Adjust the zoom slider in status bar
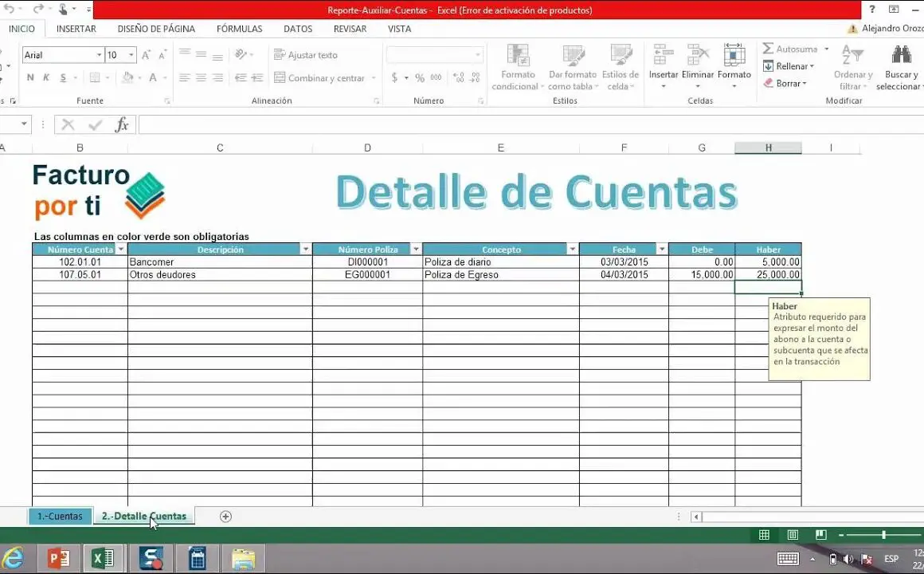Image resolution: width=924 pixels, height=574 pixels. click(883, 535)
